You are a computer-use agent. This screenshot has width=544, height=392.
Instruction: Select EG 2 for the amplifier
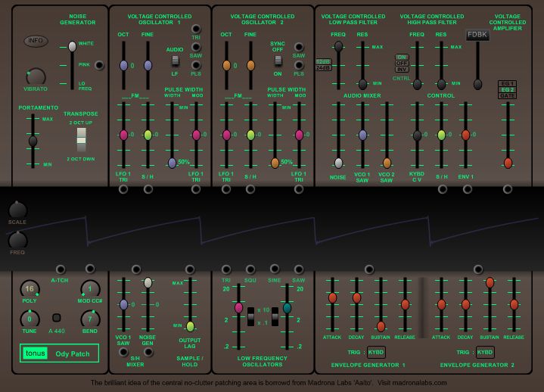point(507,89)
